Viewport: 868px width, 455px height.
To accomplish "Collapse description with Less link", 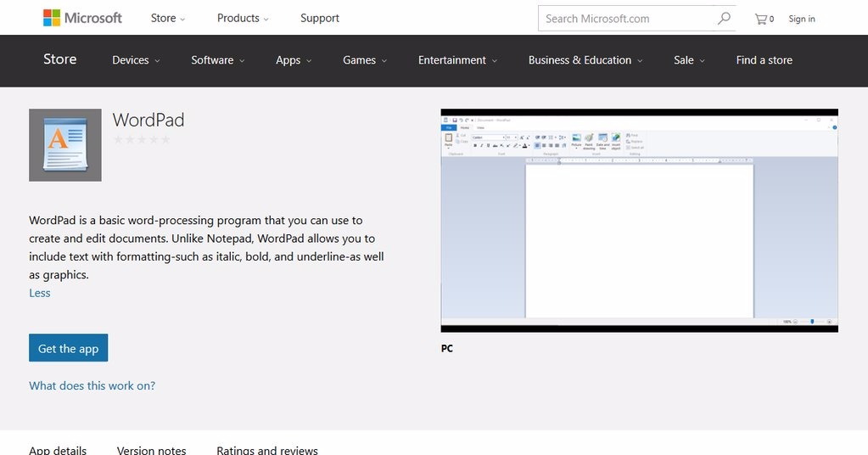I will point(40,293).
